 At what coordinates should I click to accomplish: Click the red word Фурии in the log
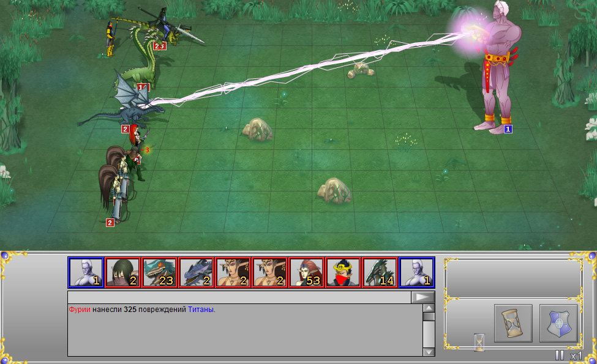[80, 310]
